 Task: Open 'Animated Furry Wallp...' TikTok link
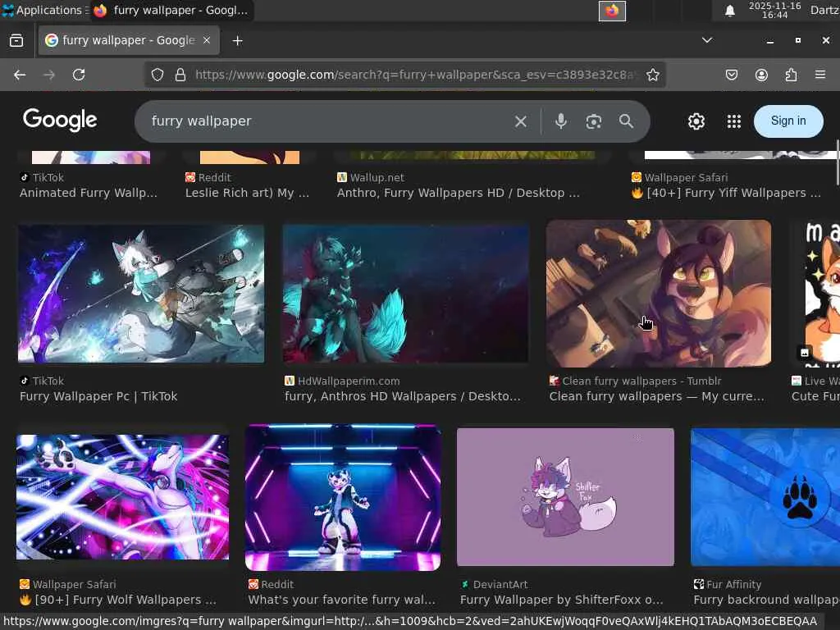click(89, 193)
